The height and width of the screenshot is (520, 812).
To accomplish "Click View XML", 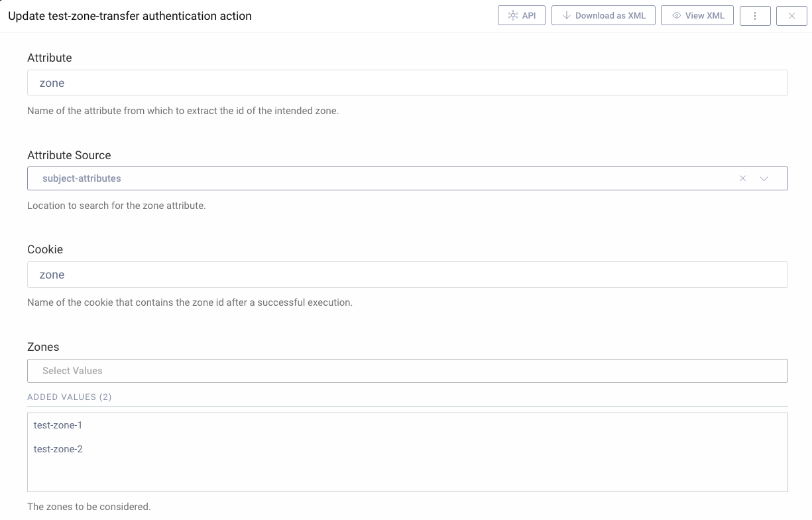I will 697,15.
